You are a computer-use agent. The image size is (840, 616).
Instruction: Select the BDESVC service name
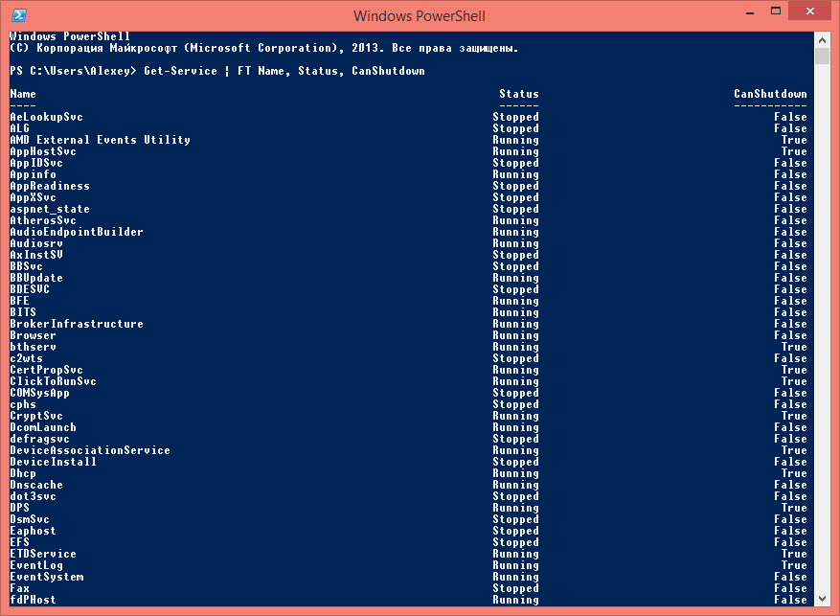tap(30, 289)
